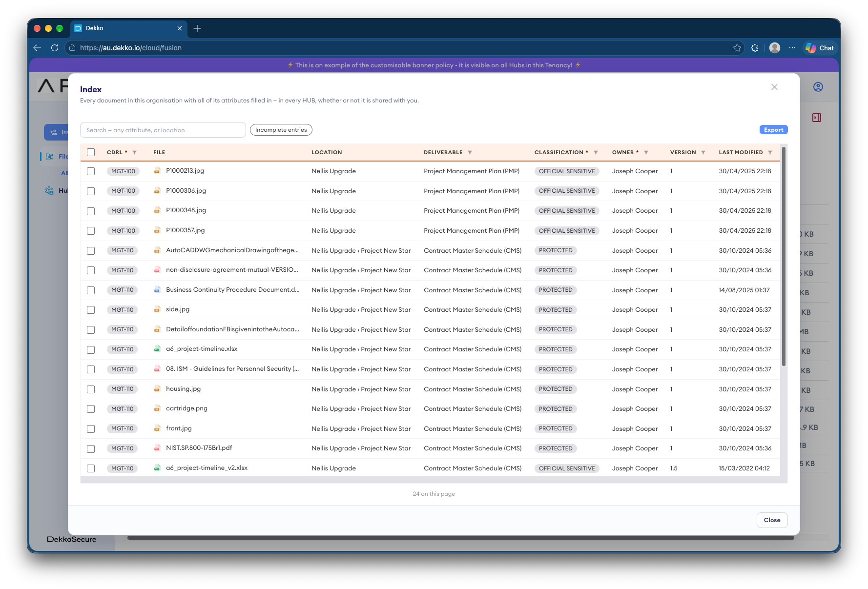
Task: Tick the select-all checkbox in the table header
Action: tap(91, 152)
